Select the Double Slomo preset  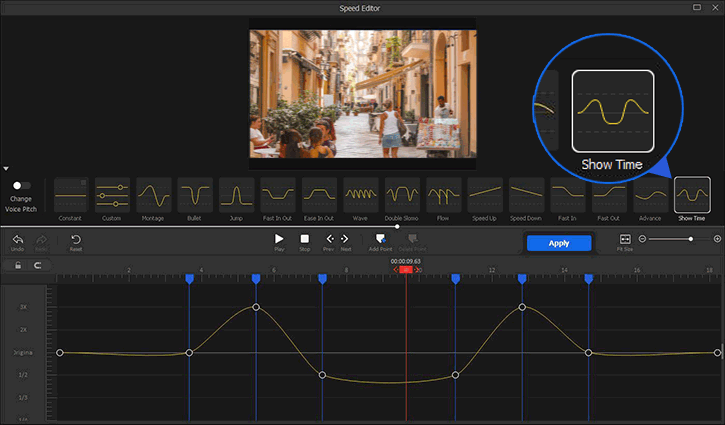(x=402, y=195)
